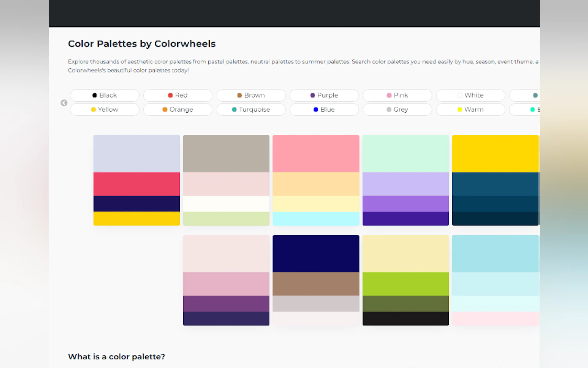
Task: Select the Purple color filter
Action: pos(324,95)
